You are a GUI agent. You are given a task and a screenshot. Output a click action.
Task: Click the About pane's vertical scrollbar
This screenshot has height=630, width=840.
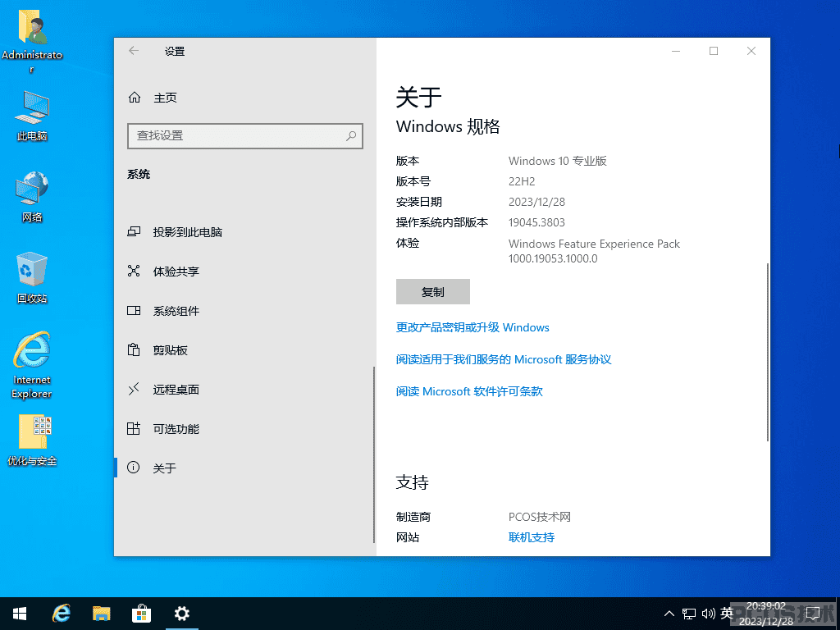click(x=768, y=352)
